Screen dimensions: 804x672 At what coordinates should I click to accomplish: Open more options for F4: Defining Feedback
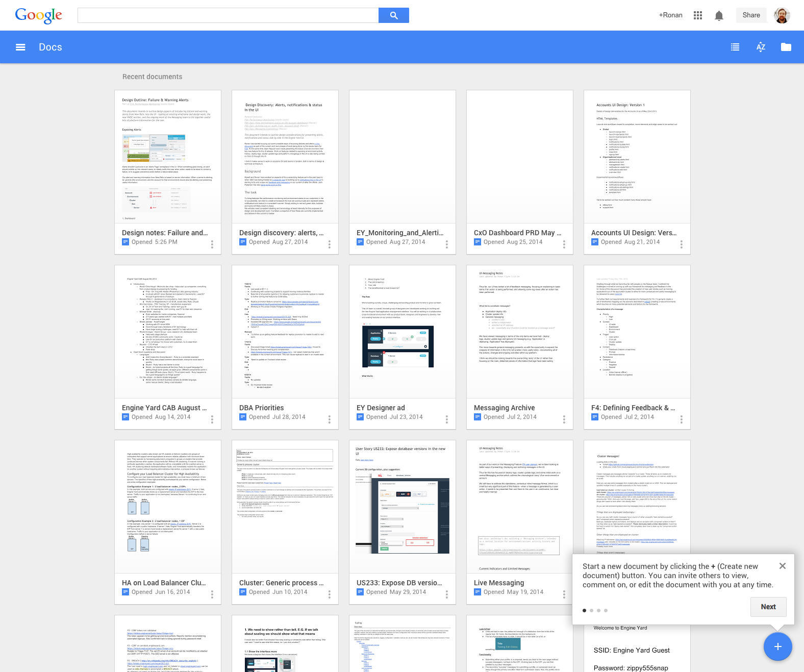[682, 419]
